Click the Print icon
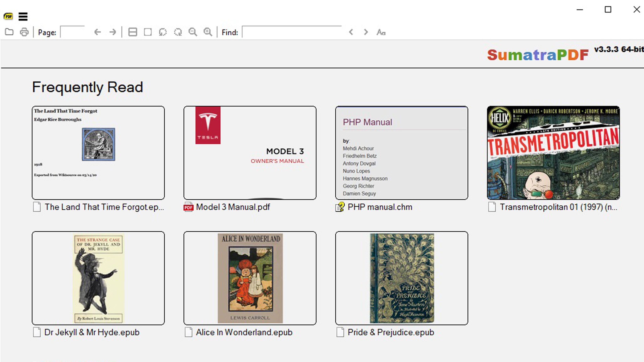This screenshot has width=644, height=362. (24, 32)
